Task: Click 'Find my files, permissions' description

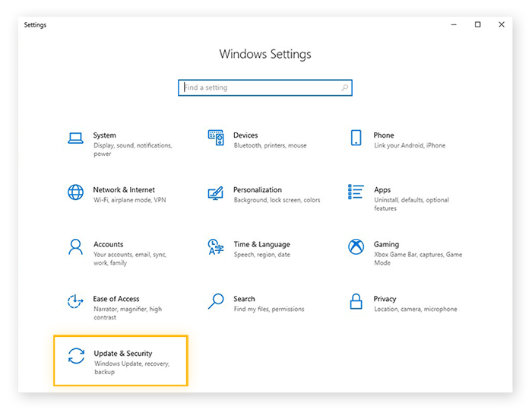Action: pos(269,309)
